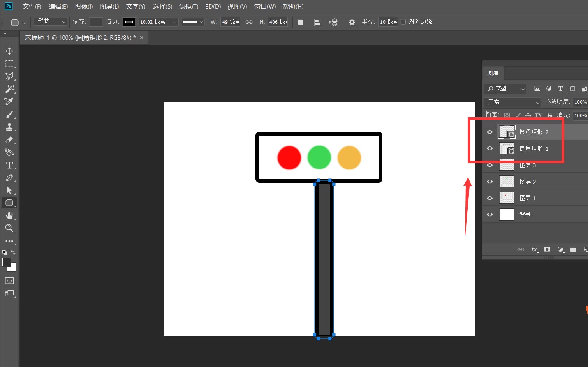Open the 形状 tool mode dropdown
588x367 pixels.
(x=51, y=22)
